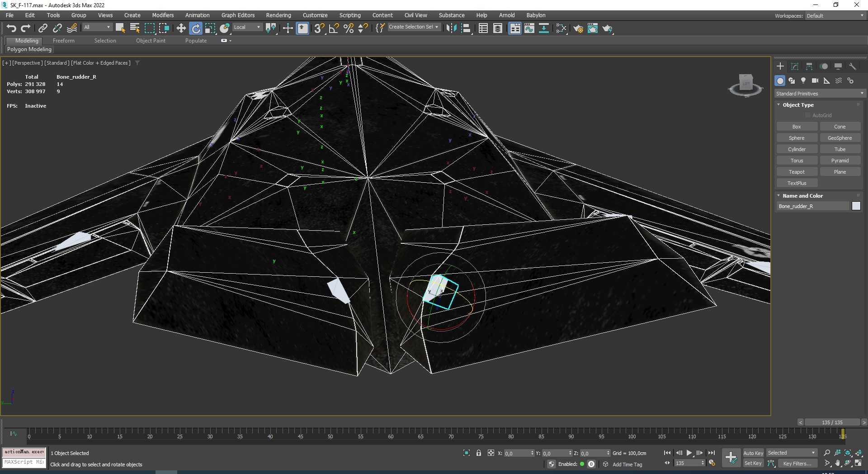Viewport: 868px width, 474px height.
Task: Open the Selected key filter dropdown
Action: point(792,453)
